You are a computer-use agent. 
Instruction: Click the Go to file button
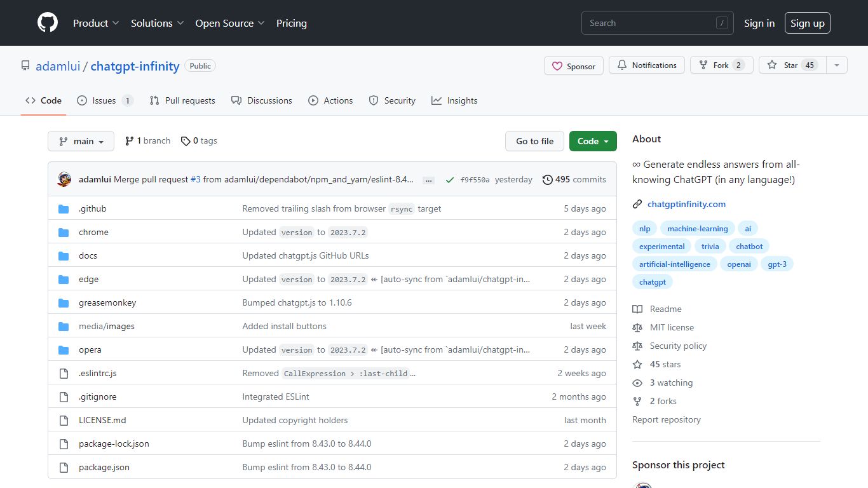pos(534,141)
